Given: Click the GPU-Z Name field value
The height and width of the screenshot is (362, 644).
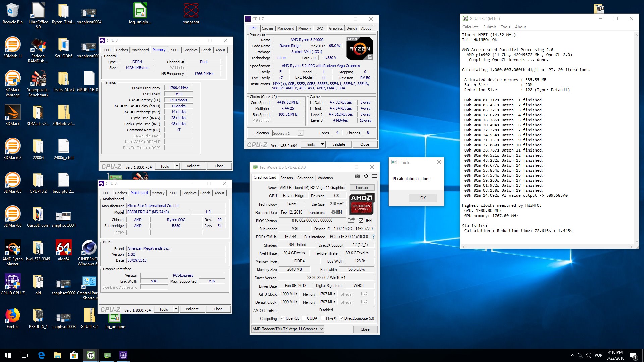Looking at the screenshot, I should [312, 188].
